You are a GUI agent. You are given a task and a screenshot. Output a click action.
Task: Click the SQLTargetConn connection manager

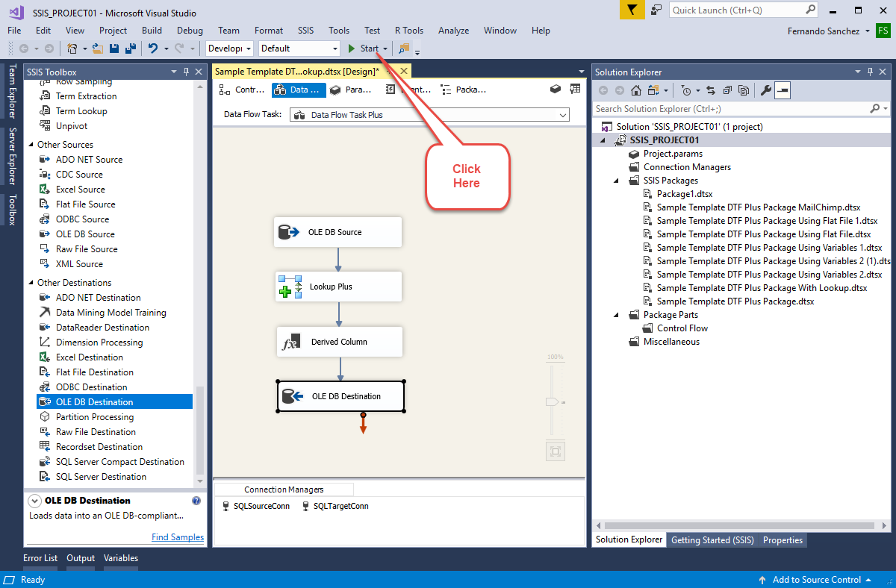point(335,506)
